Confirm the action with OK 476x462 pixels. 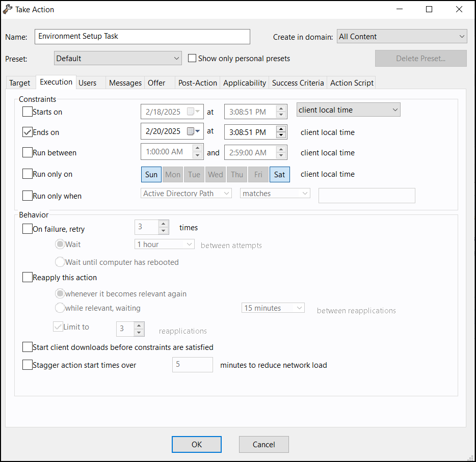[196, 444]
